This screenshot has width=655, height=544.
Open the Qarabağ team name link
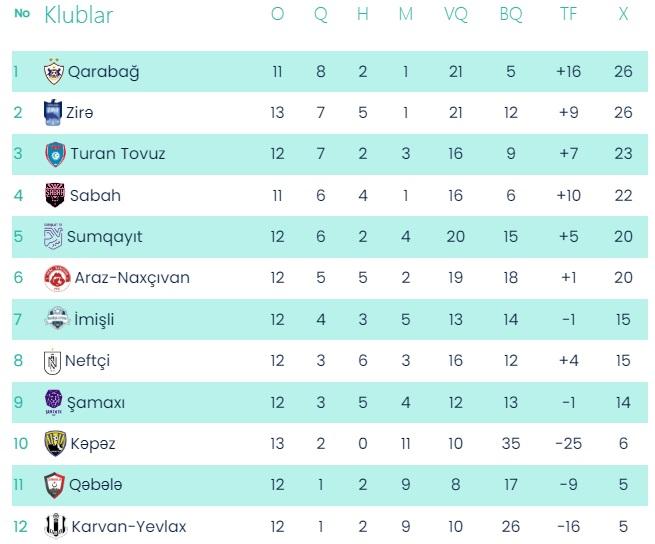[104, 72]
